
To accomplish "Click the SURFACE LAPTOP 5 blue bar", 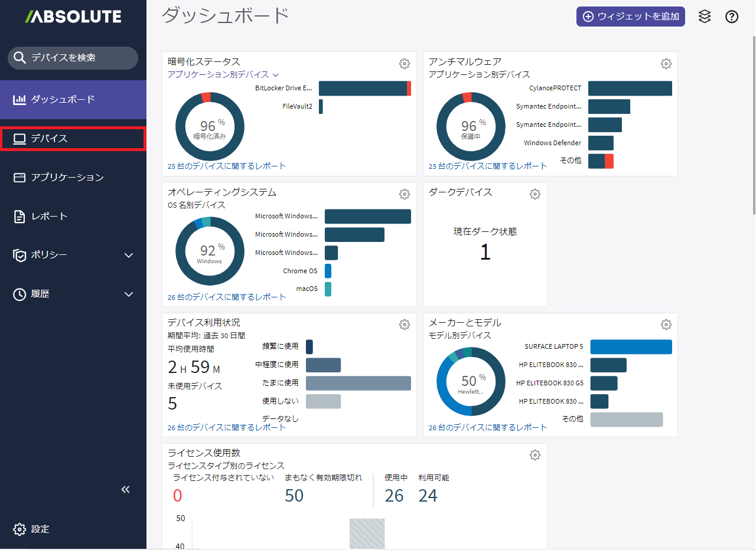I will click(x=631, y=347).
